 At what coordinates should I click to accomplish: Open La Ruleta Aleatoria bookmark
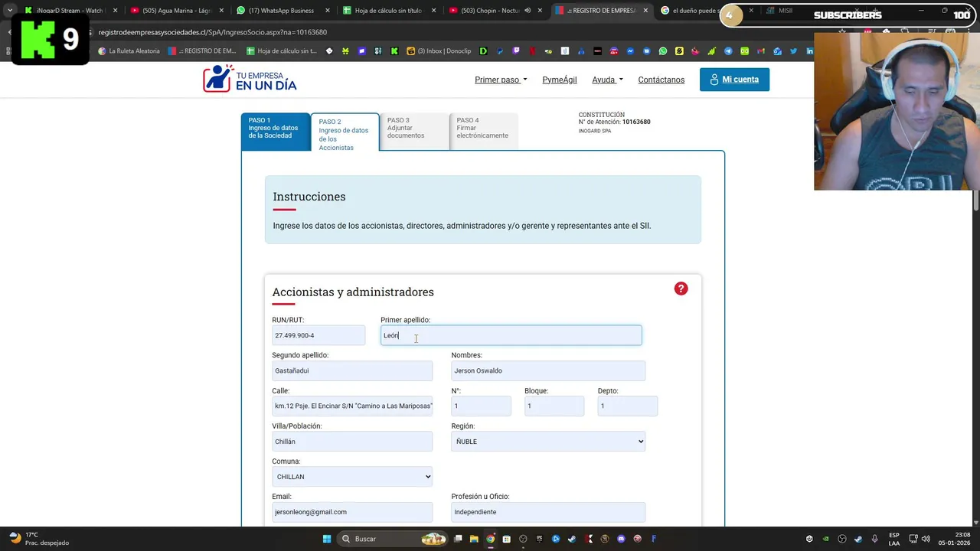pyautogui.click(x=129, y=51)
